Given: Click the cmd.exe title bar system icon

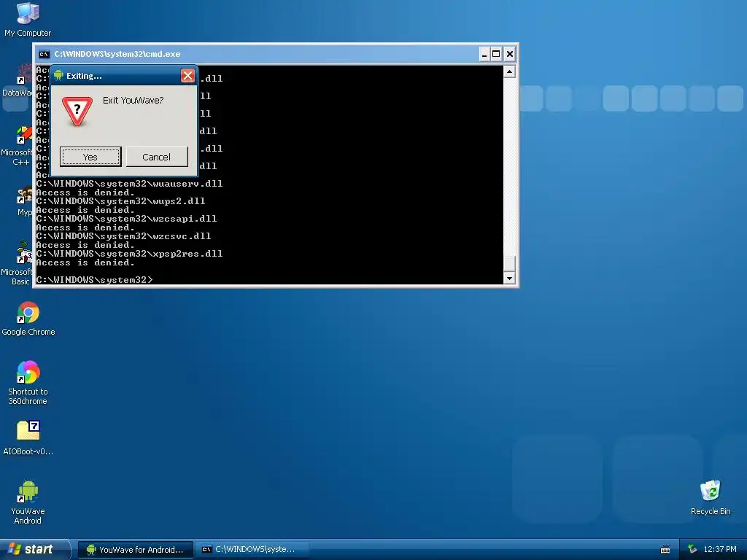Looking at the screenshot, I should [44, 54].
